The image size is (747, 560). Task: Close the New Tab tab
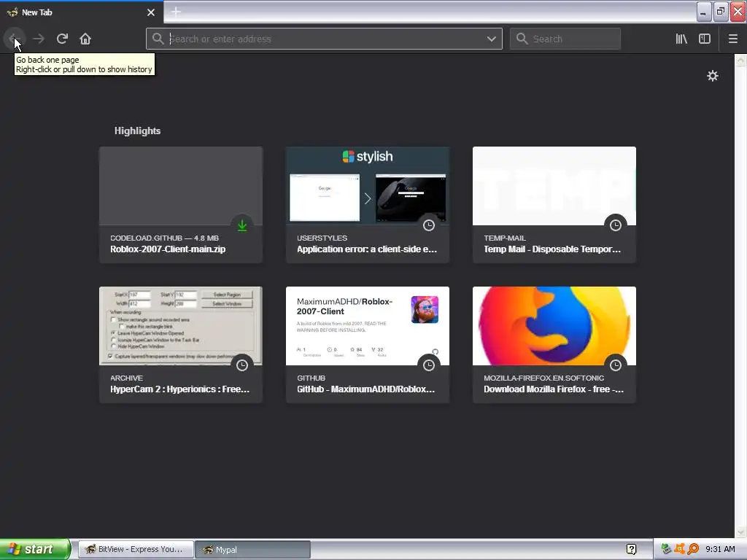tap(151, 12)
